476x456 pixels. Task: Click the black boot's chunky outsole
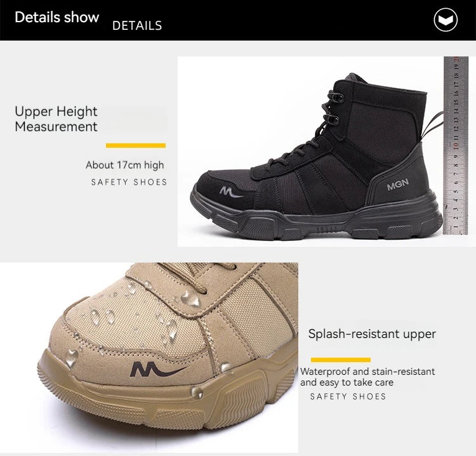316,220
